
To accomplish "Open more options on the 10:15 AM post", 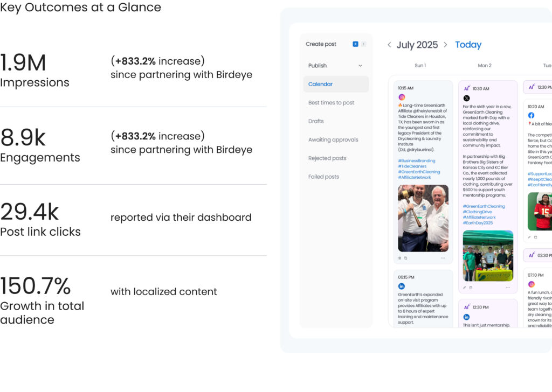I will pyautogui.click(x=443, y=258).
